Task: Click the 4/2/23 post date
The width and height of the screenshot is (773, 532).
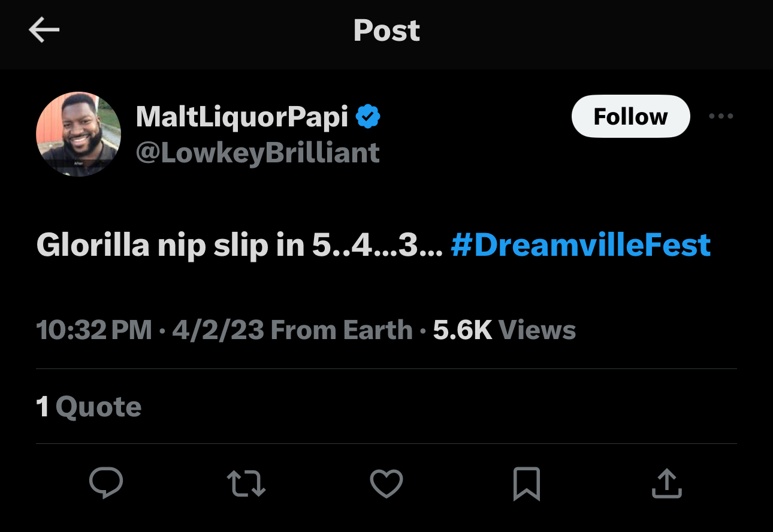Action: click(218, 330)
